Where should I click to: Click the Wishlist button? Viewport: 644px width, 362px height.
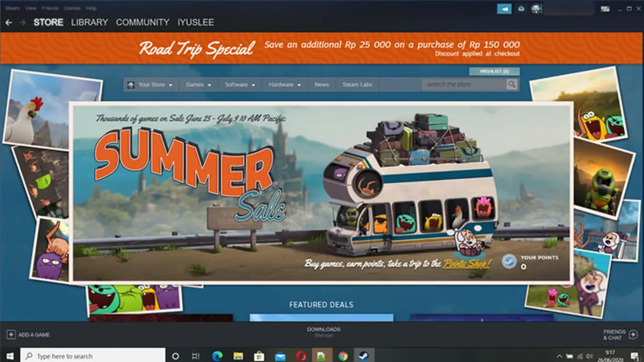pyautogui.click(x=494, y=71)
